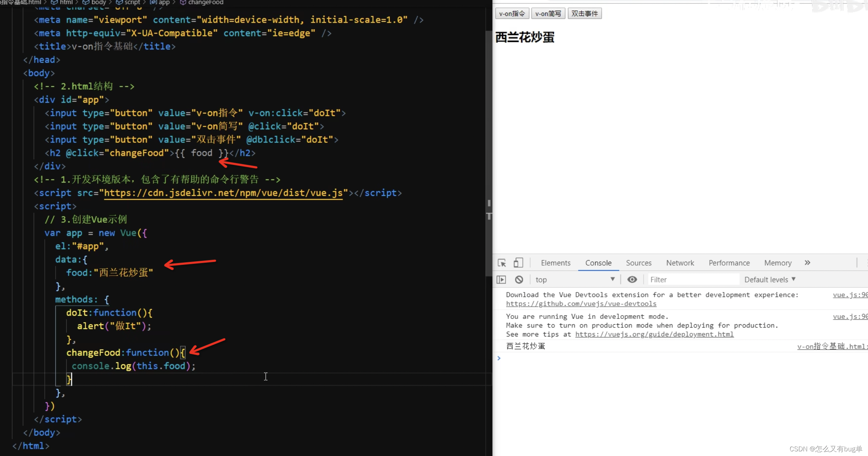Click the 西兰花炒蛋 heading in the page
Viewport: 868px width, 456px height.
click(x=525, y=37)
